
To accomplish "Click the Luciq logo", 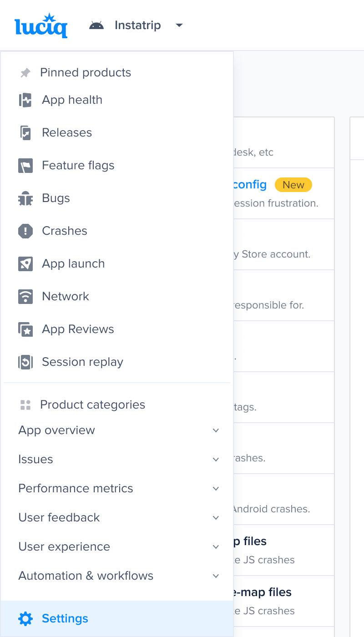I will 41,26.
